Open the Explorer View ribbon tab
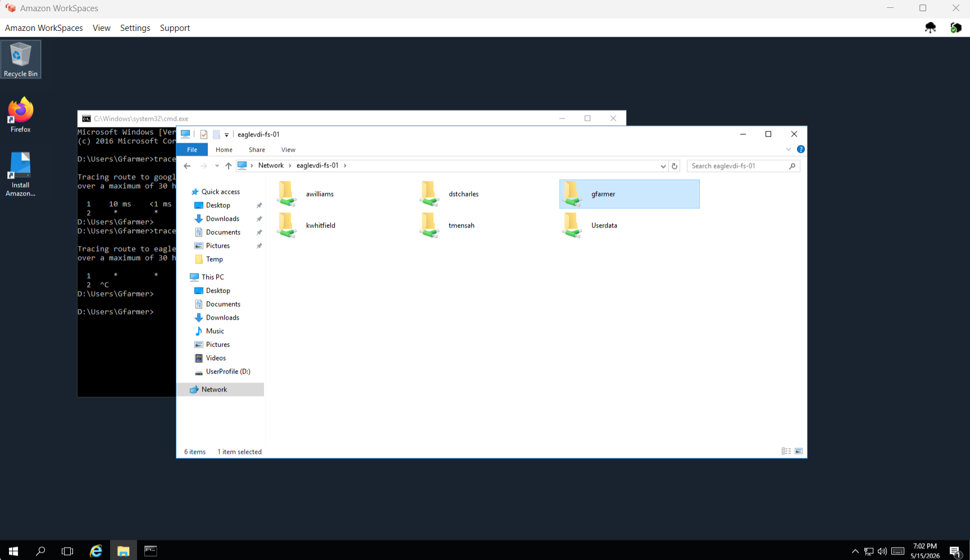Image resolution: width=970 pixels, height=560 pixels. [x=288, y=149]
